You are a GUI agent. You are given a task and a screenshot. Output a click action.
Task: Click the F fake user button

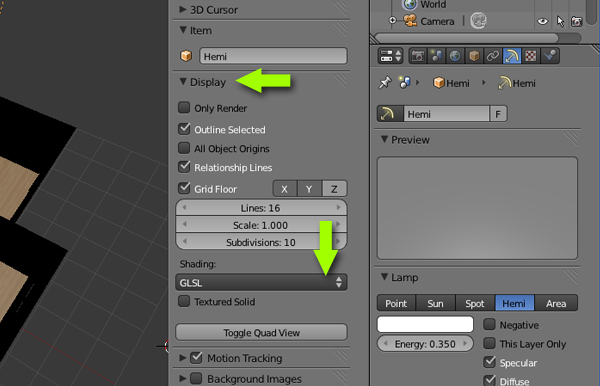(x=498, y=114)
